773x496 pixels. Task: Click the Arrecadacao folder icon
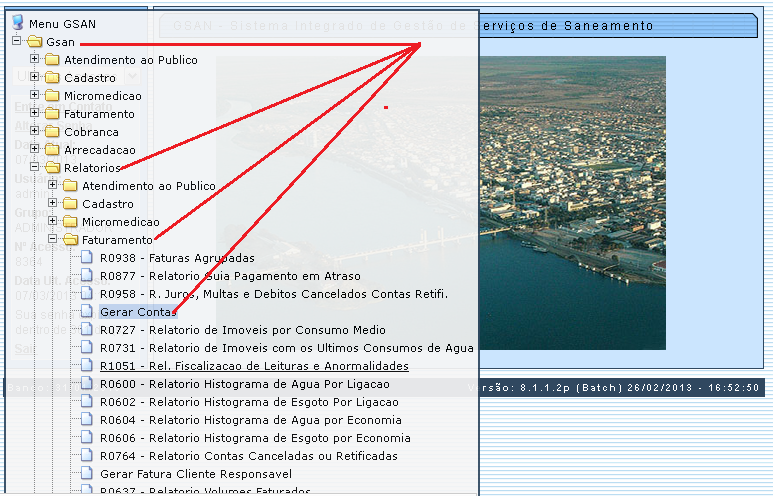pos(52,150)
